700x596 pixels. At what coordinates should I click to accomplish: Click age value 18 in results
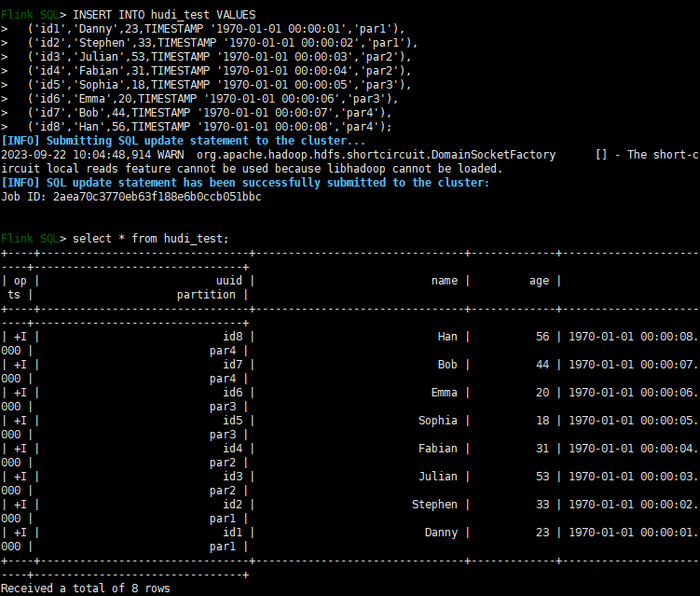[x=542, y=421]
